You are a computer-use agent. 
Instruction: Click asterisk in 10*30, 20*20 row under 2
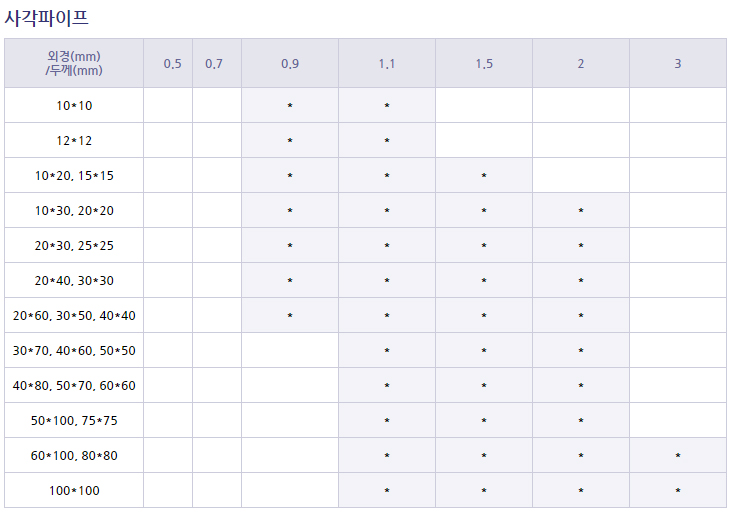click(581, 211)
